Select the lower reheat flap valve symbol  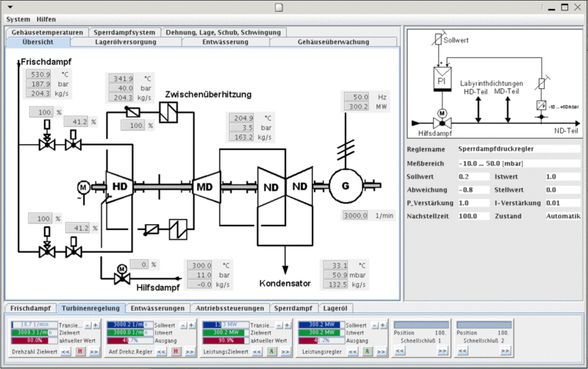coord(151,229)
